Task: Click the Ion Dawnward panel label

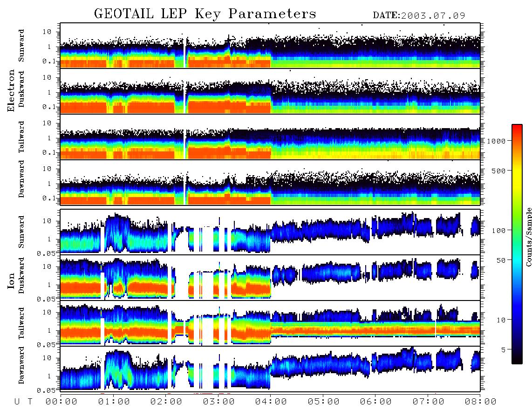Action: pyautogui.click(x=21, y=365)
